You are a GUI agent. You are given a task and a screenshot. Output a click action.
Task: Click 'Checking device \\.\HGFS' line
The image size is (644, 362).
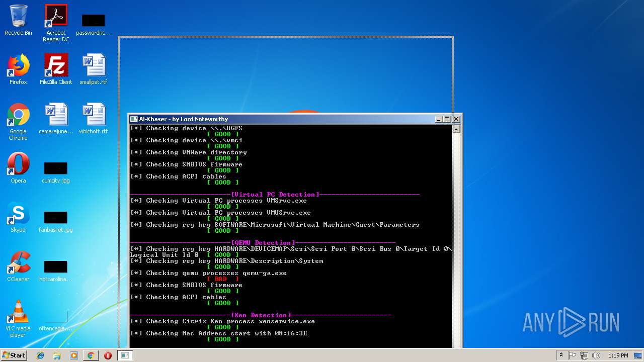(x=186, y=128)
